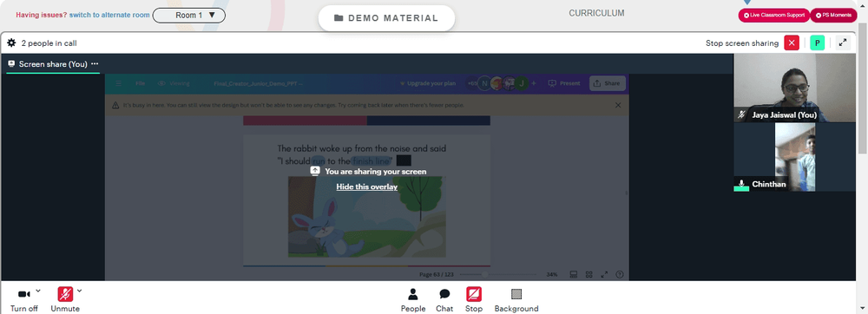Enter Canva fullscreen mode
This screenshot has width=868, height=314.
tap(604, 274)
